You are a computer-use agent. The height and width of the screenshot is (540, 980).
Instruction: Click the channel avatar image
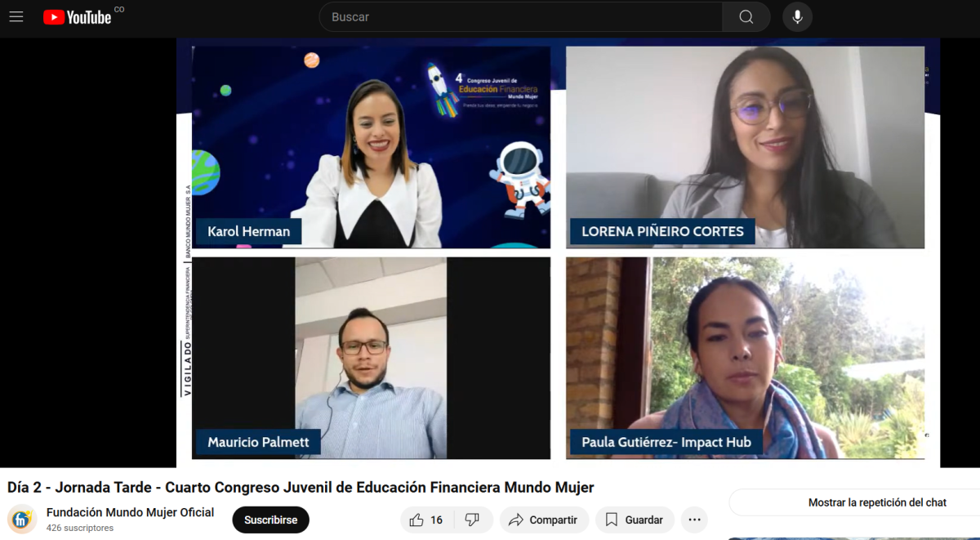tap(22, 520)
